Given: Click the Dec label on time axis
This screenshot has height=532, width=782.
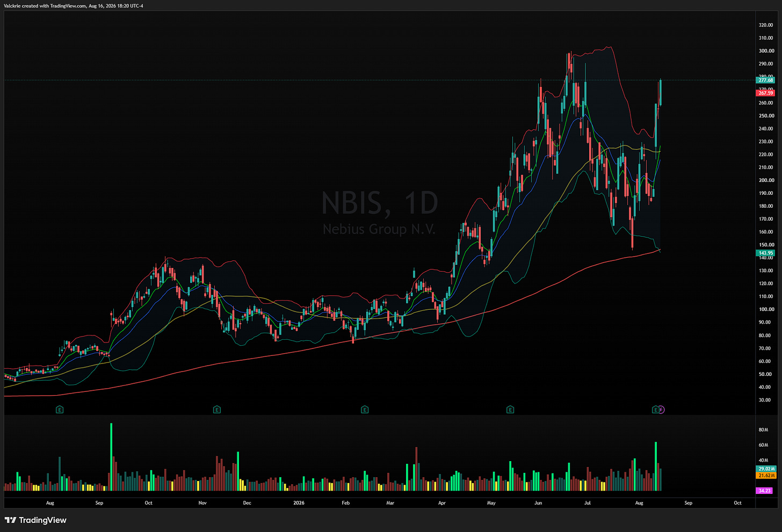Looking at the screenshot, I should 247,503.
